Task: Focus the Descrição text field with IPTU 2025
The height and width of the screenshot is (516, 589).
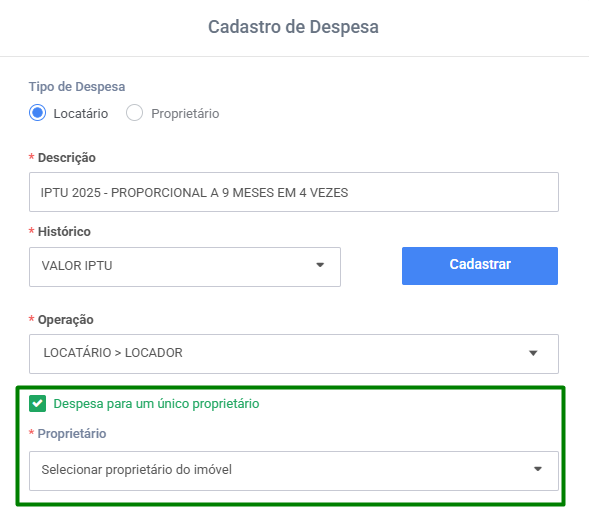Action: click(x=294, y=192)
